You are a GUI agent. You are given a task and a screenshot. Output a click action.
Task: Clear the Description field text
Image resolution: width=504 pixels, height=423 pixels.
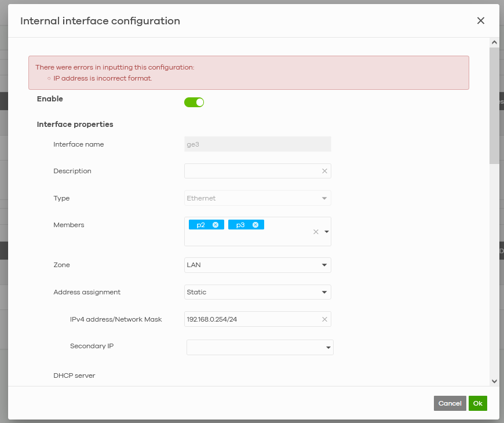[324, 171]
